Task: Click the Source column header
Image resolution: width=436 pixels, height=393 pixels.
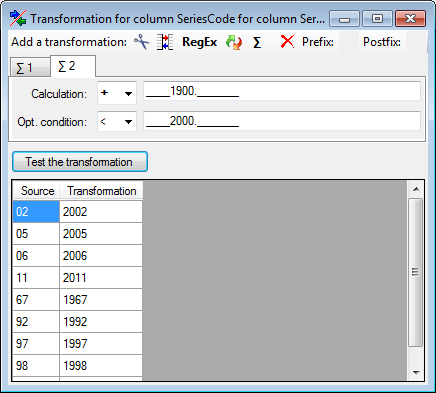Action: tap(36, 191)
